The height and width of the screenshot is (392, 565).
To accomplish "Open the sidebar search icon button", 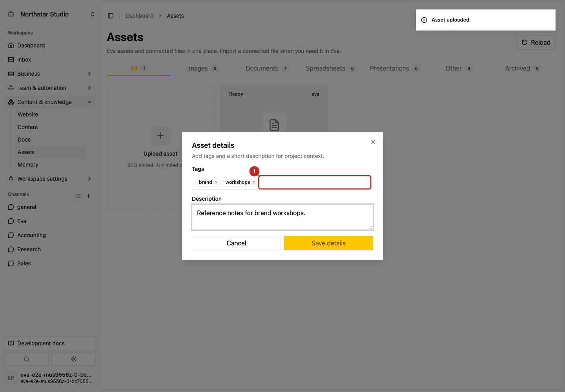I will coord(27,359).
